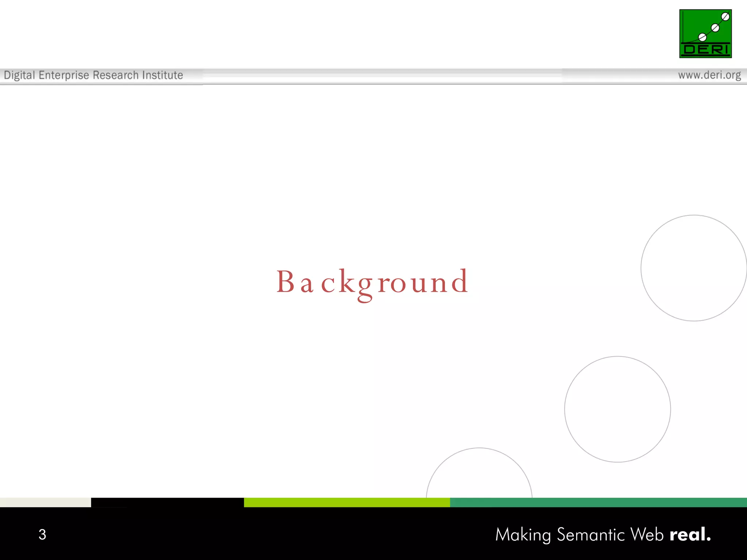Click the bold word real. in the footer
Image resolution: width=747 pixels, height=560 pixels.
[690, 534]
